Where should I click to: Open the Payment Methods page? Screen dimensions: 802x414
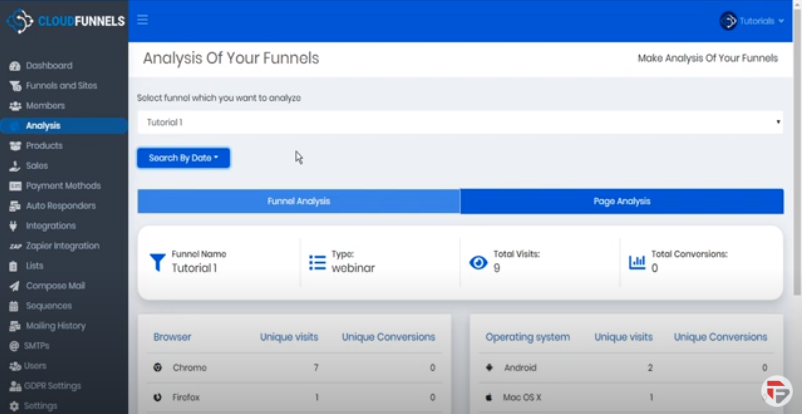click(x=63, y=185)
